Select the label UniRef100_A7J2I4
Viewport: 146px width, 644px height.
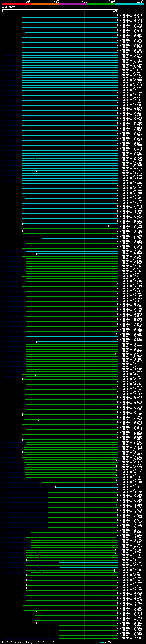(x=131, y=284)
